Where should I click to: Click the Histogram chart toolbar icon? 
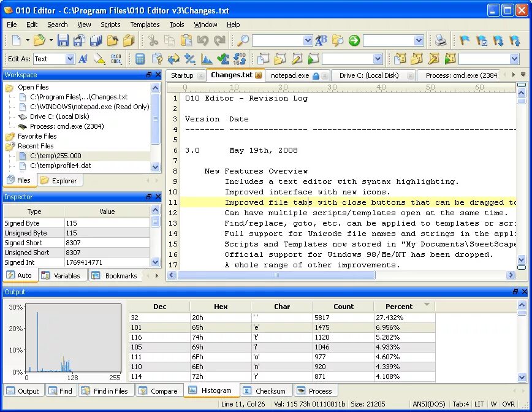(x=207, y=59)
